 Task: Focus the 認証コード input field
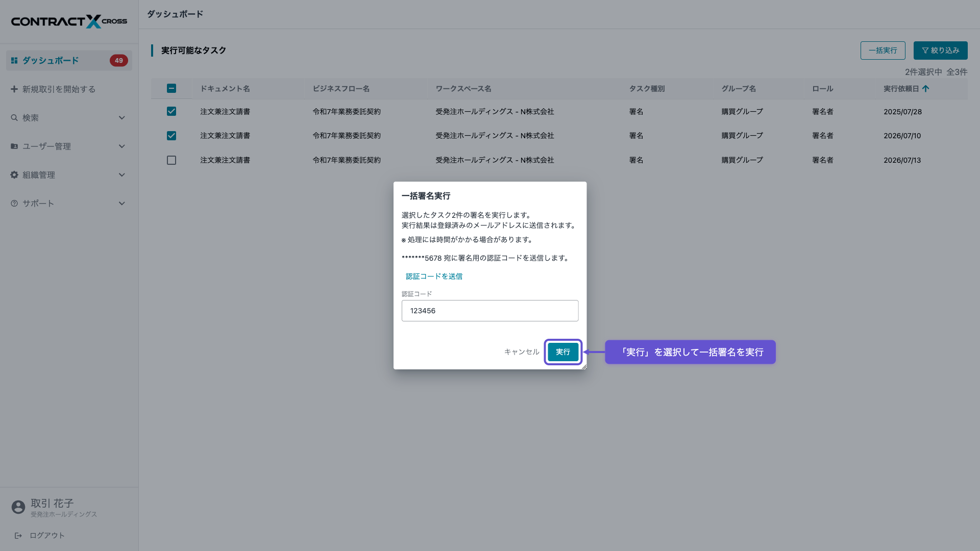coord(490,311)
